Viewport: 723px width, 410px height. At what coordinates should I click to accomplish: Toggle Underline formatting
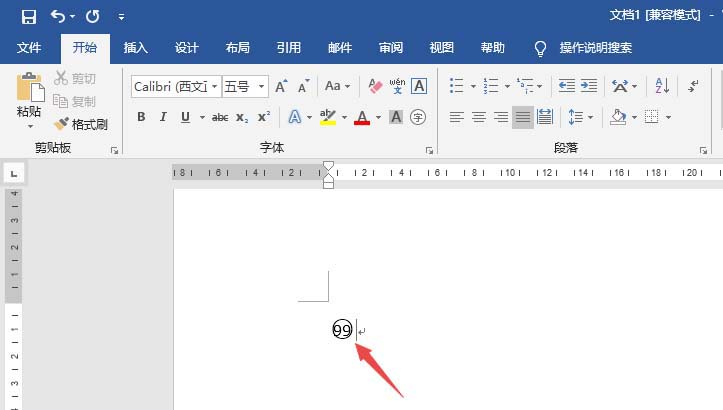pyautogui.click(x=185, y=117)
